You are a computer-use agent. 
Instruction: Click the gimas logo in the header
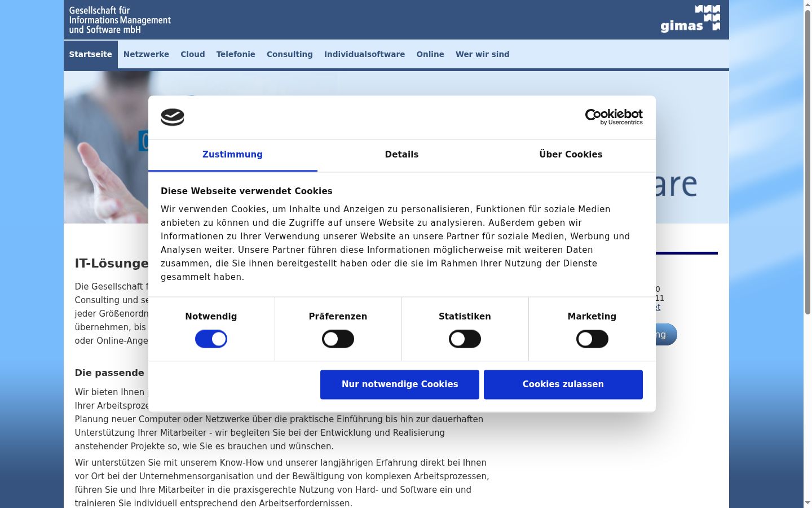tap(690, 19)
